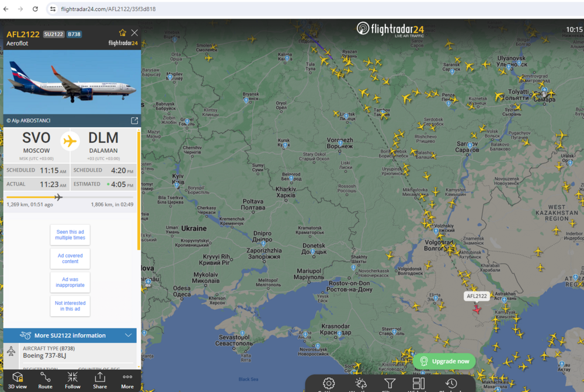The width and height of the screenshot is (584, 392).
Task: Open the Widgets layout icon
Action: pos(419,383)
